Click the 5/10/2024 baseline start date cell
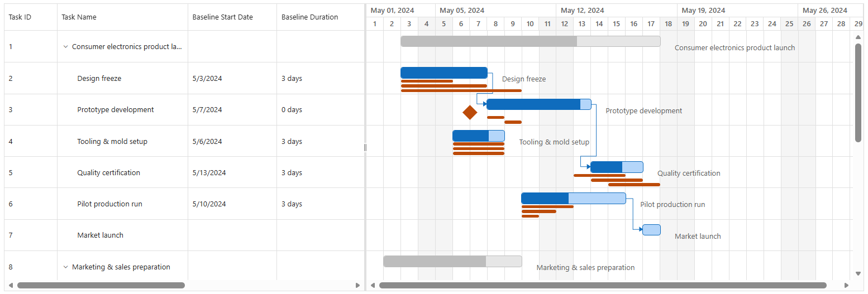The height and width of the screenshot is (294, 868). pos(232,204)
